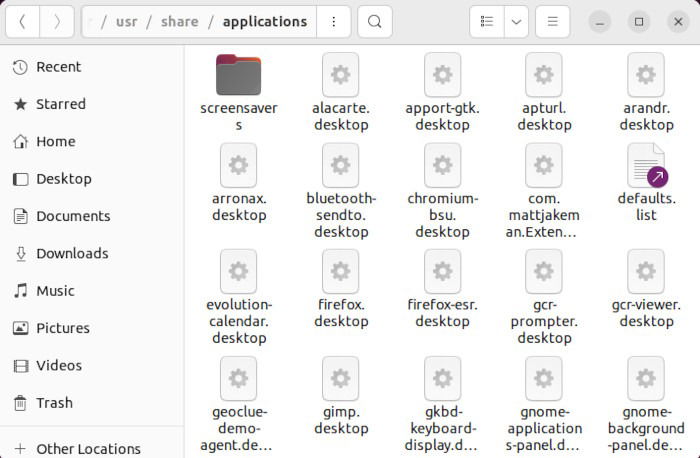
Task: Click the 'arandr.desktop' file name text
Action: tap(646, 117)
